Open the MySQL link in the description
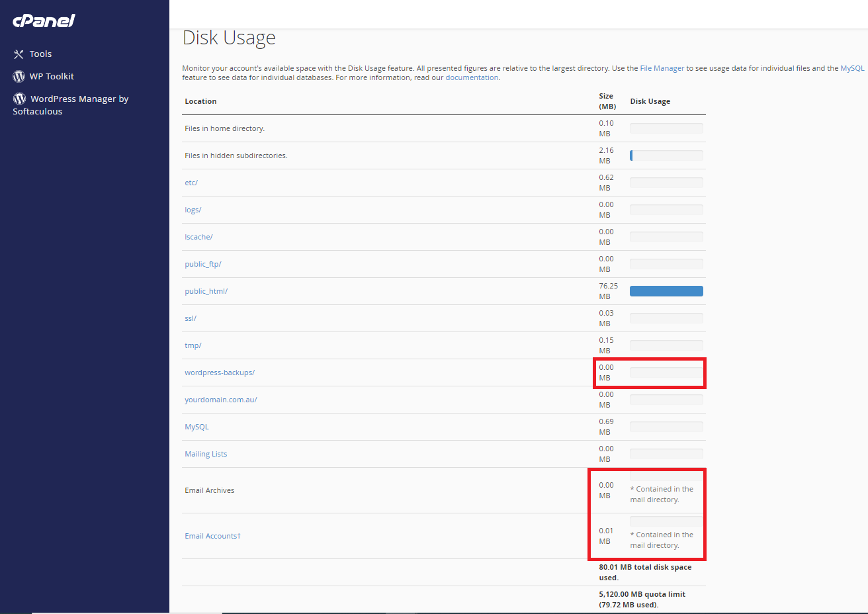The image size is (868, 614). (x=852, y=68)
